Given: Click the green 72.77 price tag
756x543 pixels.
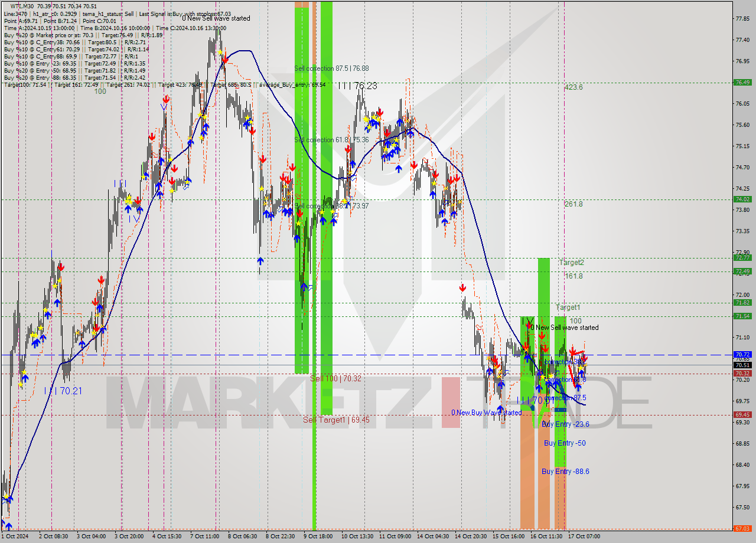Looking at the screenshot, I should (x=742, y=258).
